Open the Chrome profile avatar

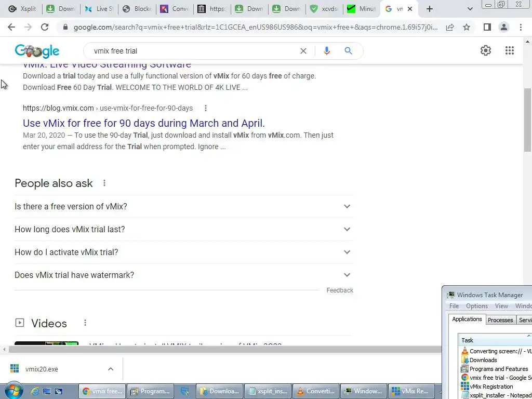coord(504,27)
